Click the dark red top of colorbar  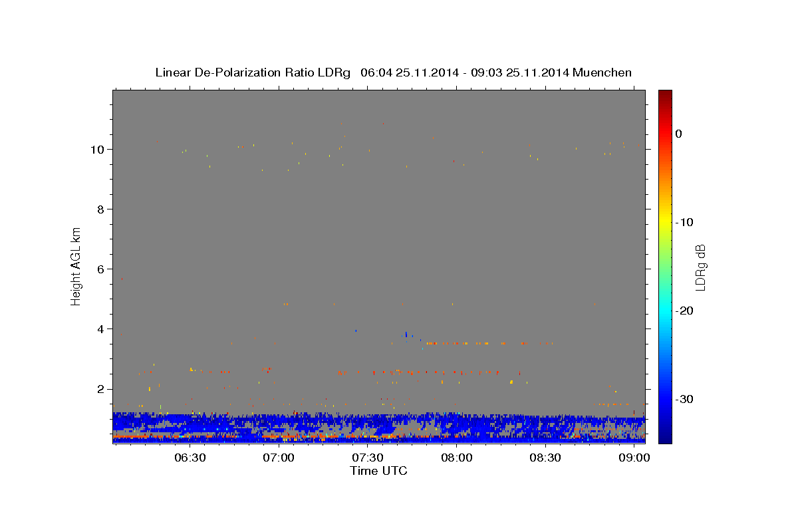[x=665, y=96]
